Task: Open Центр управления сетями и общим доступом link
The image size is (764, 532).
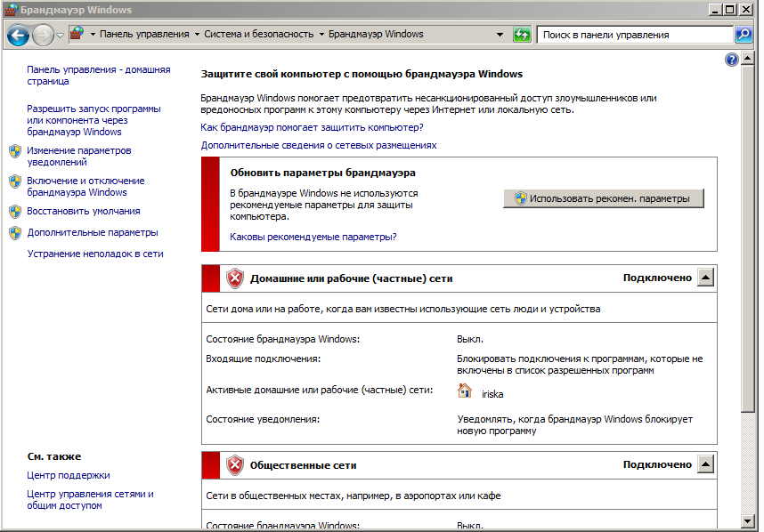Action: coord(90,499)
